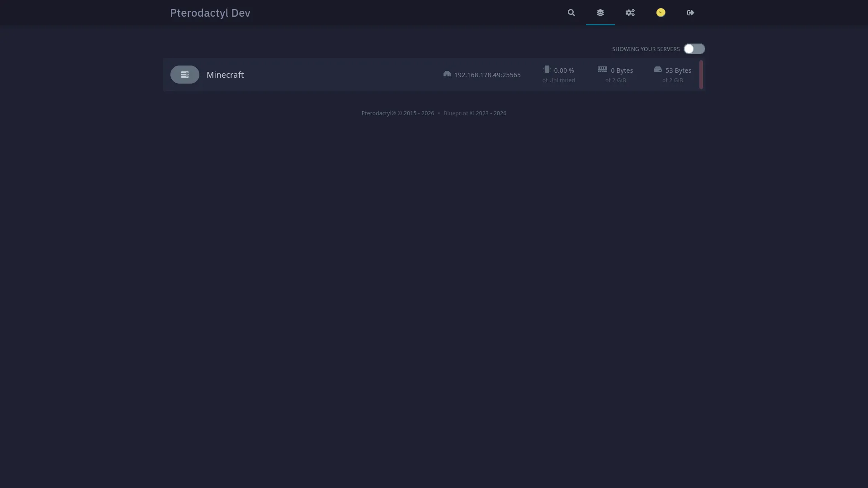Click the Minecraft server stack icon

tap(185, 75)
